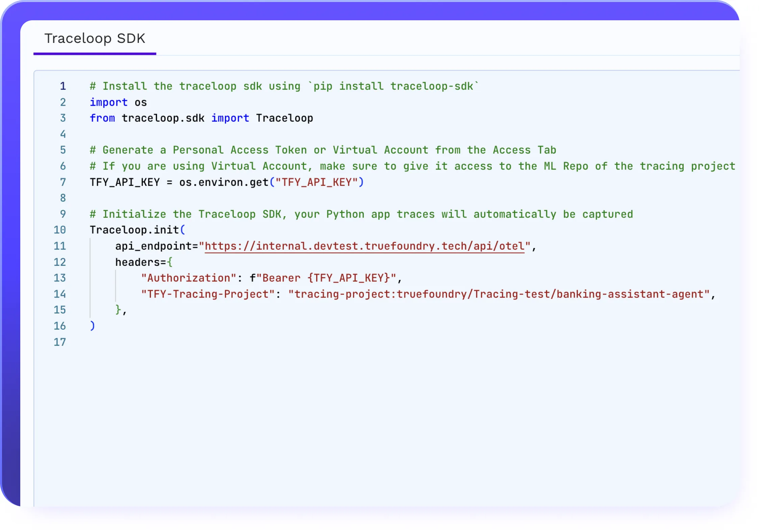Click the 'headers={' line

[x=144, y=262]
